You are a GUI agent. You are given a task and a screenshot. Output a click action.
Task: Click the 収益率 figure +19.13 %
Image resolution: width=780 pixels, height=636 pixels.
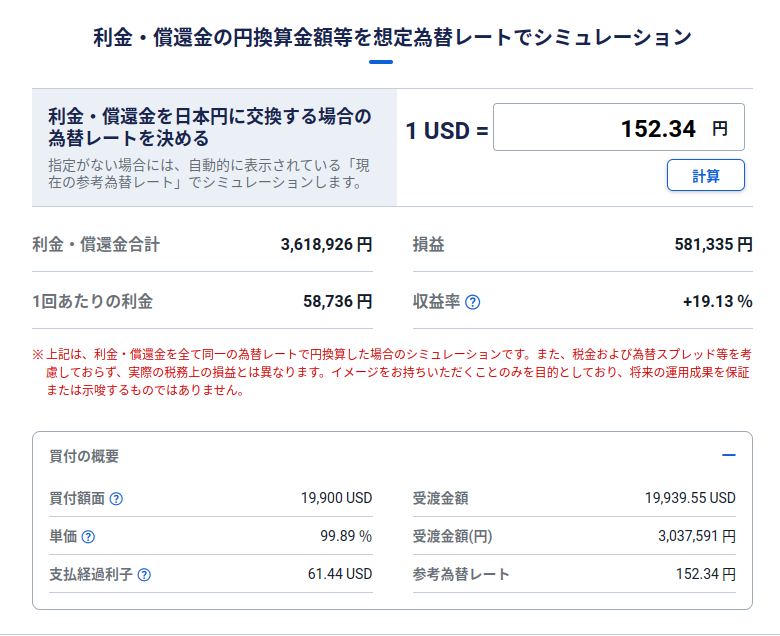717,301
